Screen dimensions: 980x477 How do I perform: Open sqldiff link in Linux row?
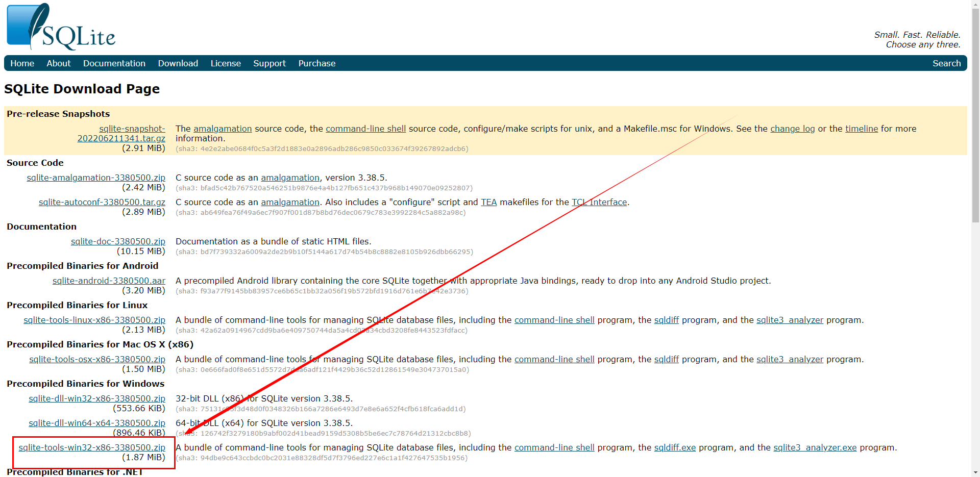pos(667,320)
